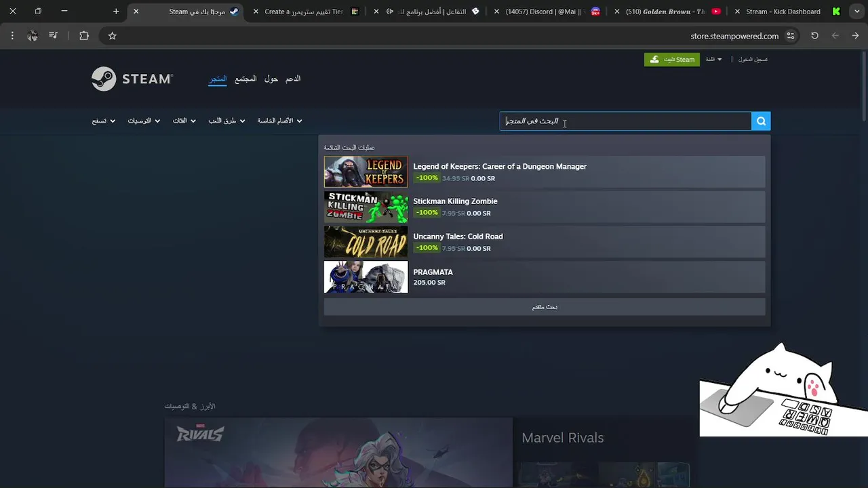Click the login link in Steam header
Viewport: 868px width, 488px height.
pos(753,60)
